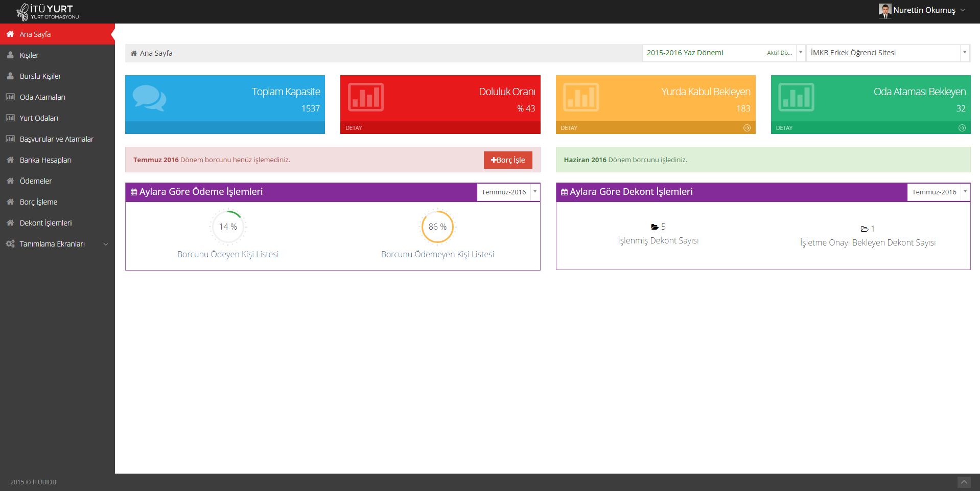This screenshot has height=491, width=980.
Task: Click the person icon next to Kişiler
Action: [10, 55]
